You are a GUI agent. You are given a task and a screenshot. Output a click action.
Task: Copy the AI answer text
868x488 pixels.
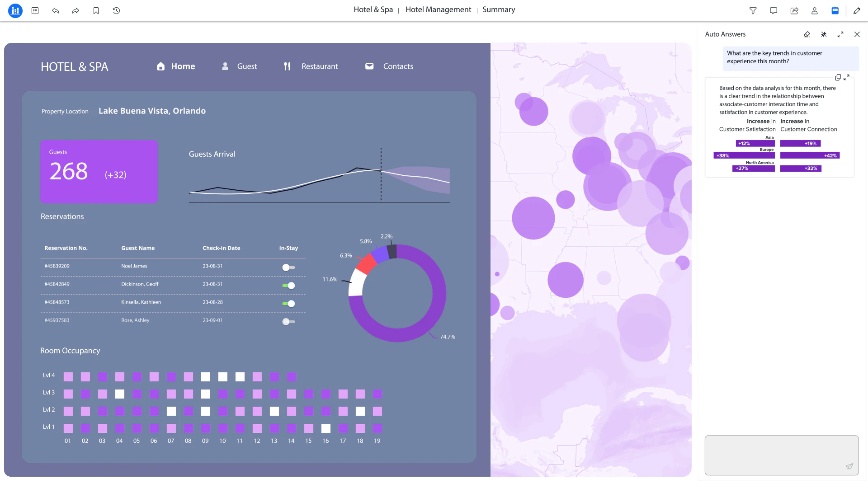pos(839,77)
